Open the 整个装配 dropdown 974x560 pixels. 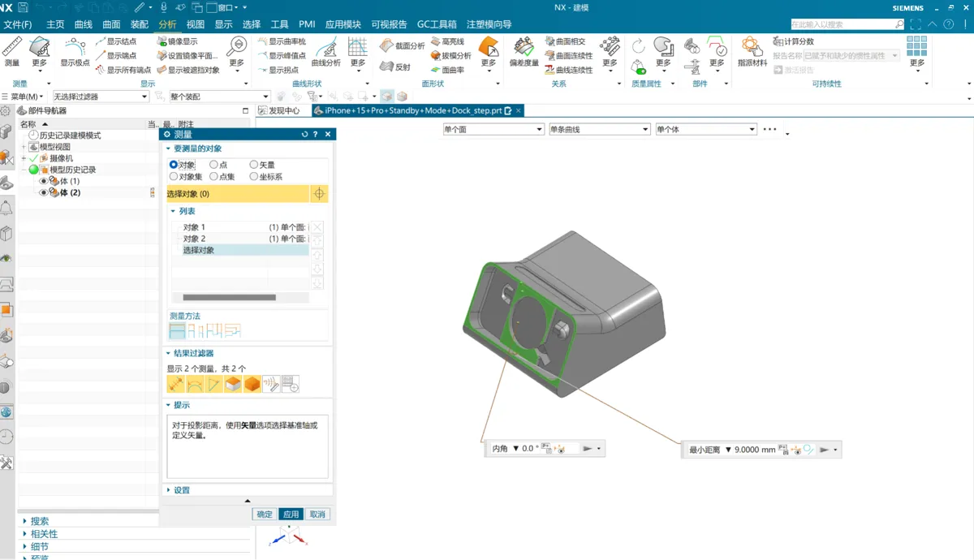[x=219, y=97]
